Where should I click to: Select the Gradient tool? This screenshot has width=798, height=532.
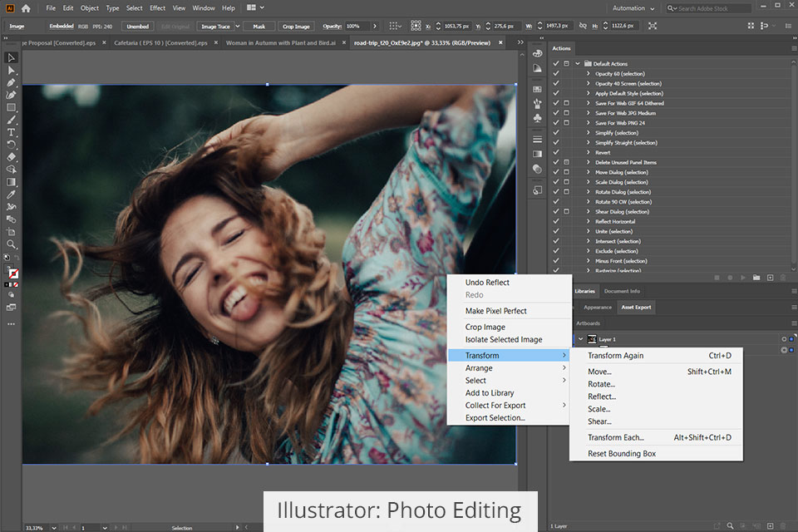point(11,182)
